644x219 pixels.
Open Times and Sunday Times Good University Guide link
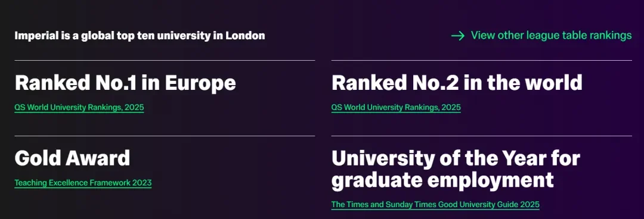435,204
